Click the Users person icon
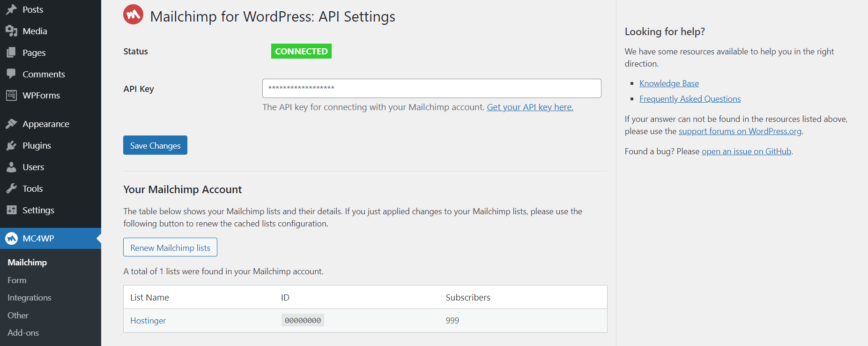Screen dimensions: 868x346 click(x=11, y=167)
